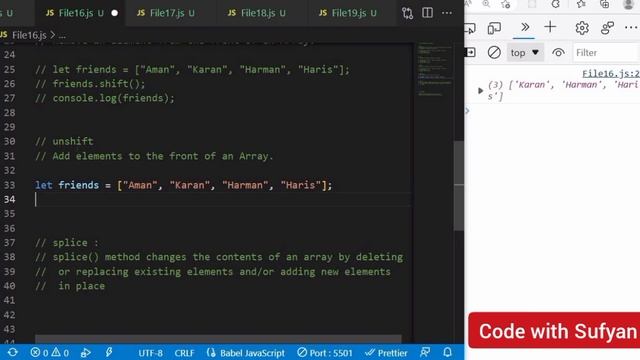
Task: Click the run/debug icon in status bar
Action: [x=85, y=353]
